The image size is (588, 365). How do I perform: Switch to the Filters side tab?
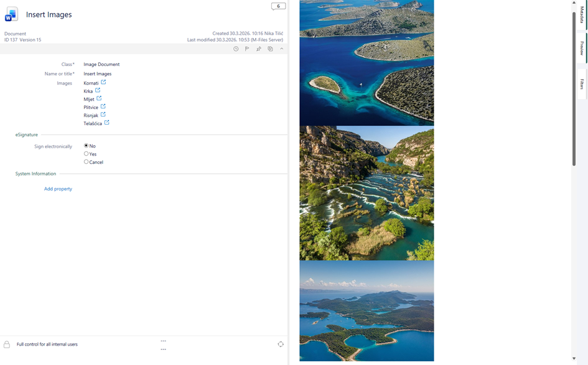tap(582, 84)
